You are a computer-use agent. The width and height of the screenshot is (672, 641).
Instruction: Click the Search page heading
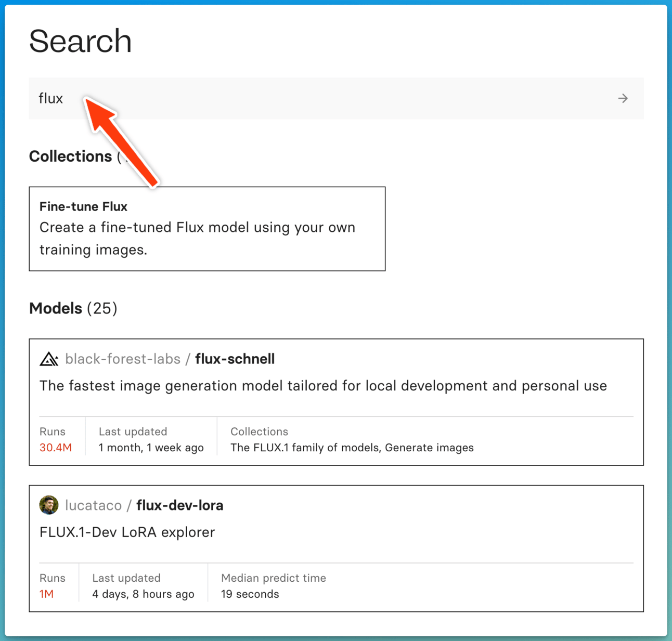(x=81, y=41)
